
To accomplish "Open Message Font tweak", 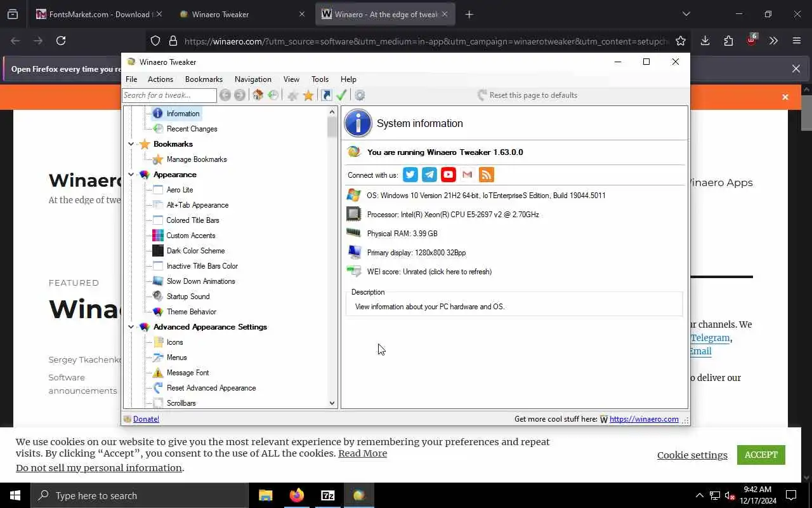I will click(181, 373).
